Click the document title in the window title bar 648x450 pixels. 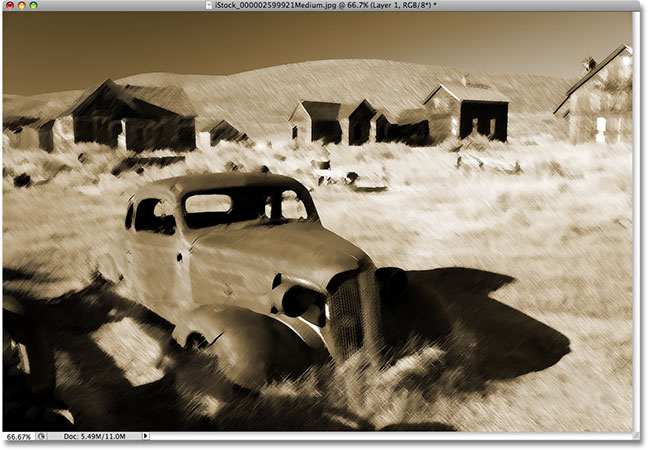coord(326,5)
